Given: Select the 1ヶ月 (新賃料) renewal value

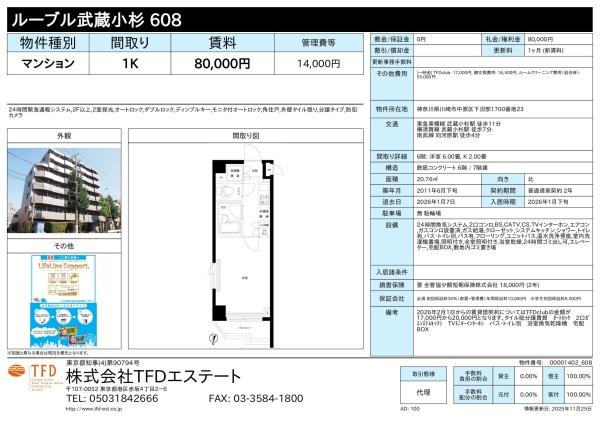Looking at the screenshot, I should coord(545,51).
